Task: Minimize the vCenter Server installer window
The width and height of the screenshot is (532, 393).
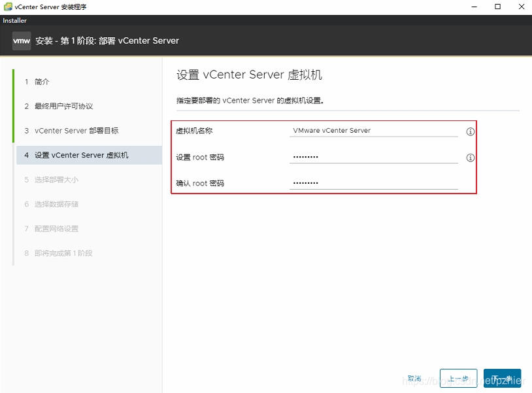Action: click(474, 7)
